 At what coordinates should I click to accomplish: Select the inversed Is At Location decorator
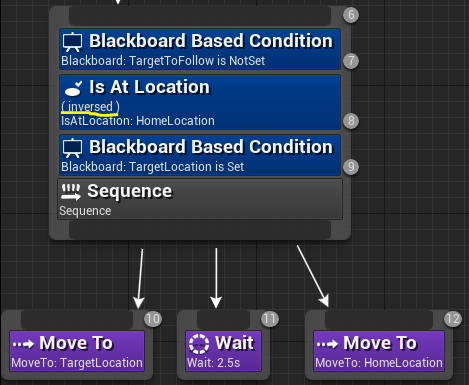pos(200,102)
